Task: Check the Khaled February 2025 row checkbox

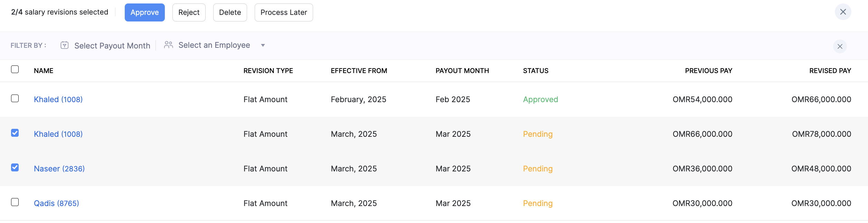Action: point(15,99)
